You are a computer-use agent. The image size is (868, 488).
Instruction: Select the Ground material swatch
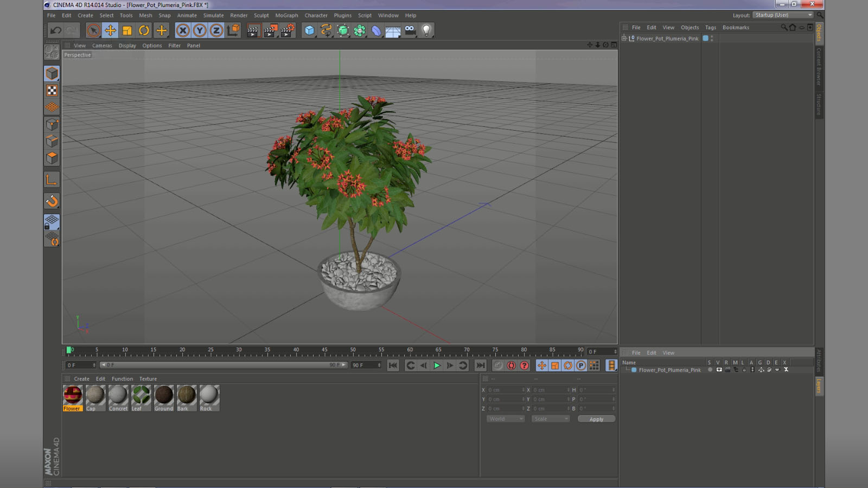point(164,398)
